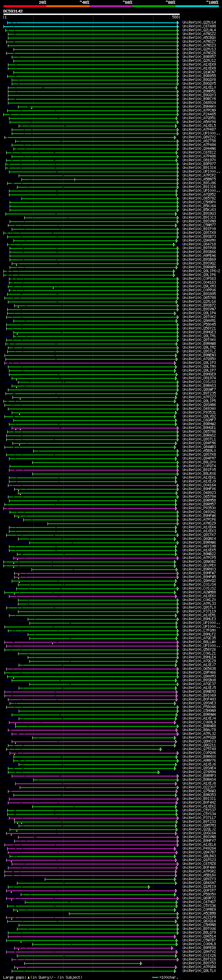Click the cyan alignment bar for UniRef100_Q2MJ14
The height and width of the screenshot is (980, 222).
tap(93, 23)
